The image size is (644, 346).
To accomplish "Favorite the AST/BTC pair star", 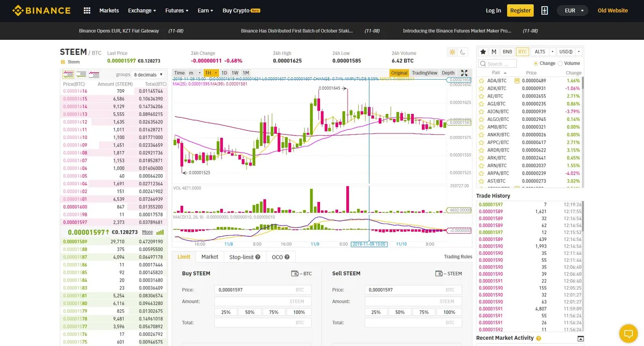I will click(481, 181).
